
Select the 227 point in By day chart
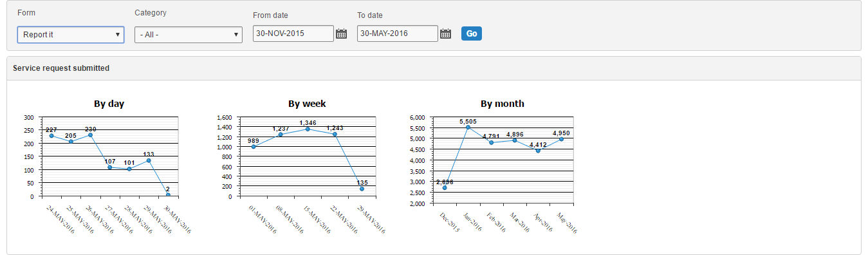pyautogui.click(x=51, y=136)
